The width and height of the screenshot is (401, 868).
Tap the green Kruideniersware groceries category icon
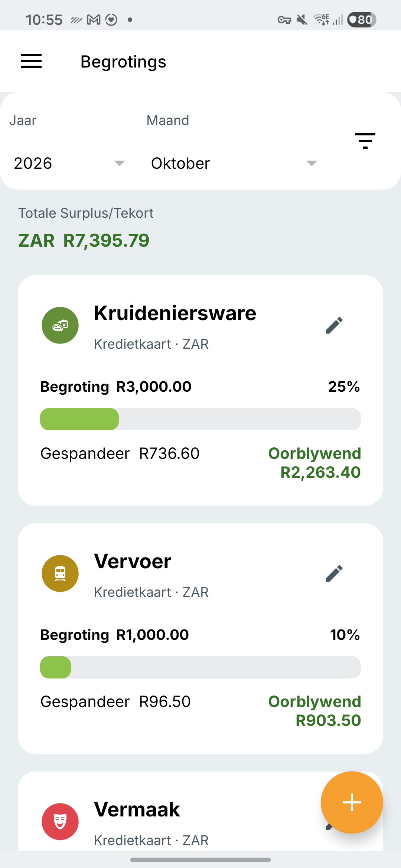(x=60, y=325)
